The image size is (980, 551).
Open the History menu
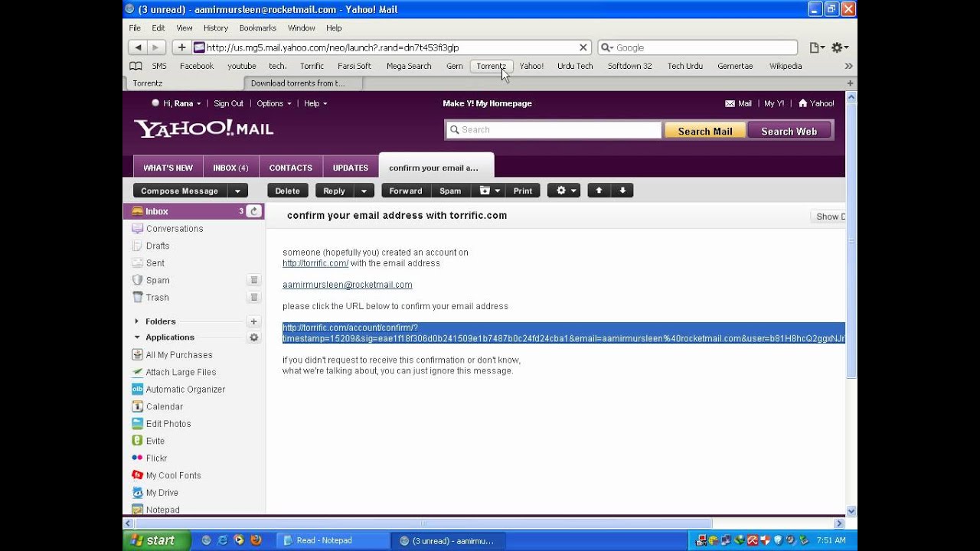click(x=216, y=28)
